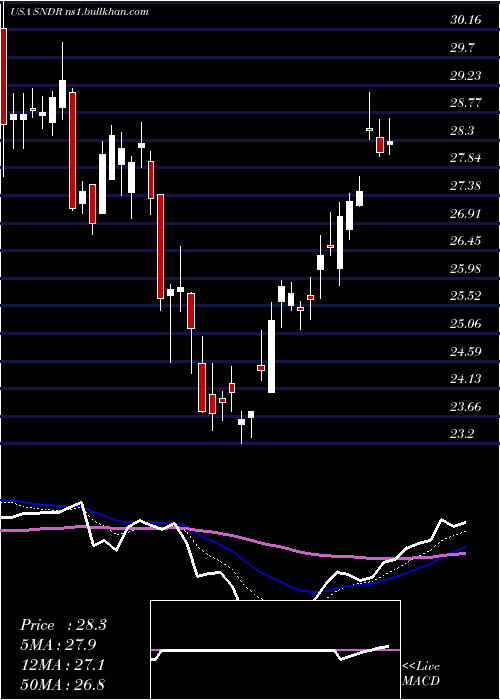
Task: Click the 24.13 price axis label
Action: pos(466,379)
